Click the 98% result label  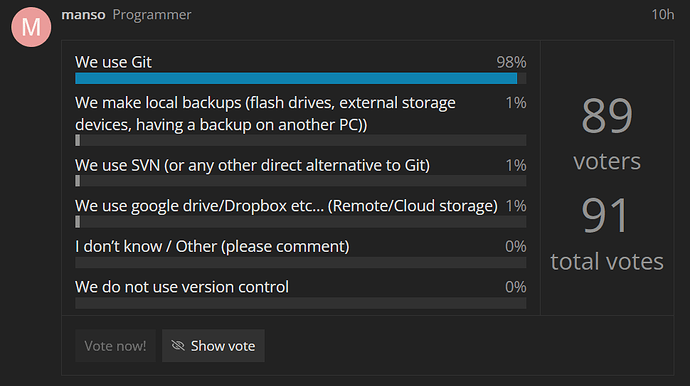point(511,62)
